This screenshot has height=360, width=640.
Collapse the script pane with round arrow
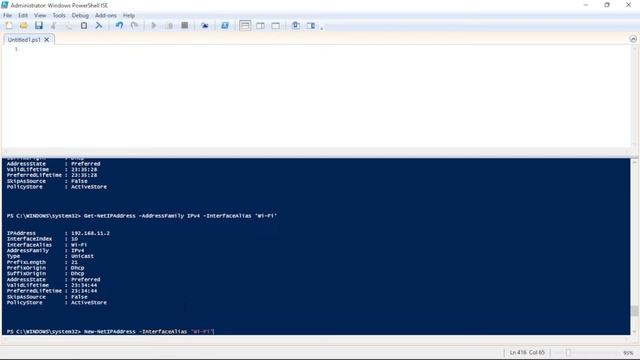[x=633, y=39]
